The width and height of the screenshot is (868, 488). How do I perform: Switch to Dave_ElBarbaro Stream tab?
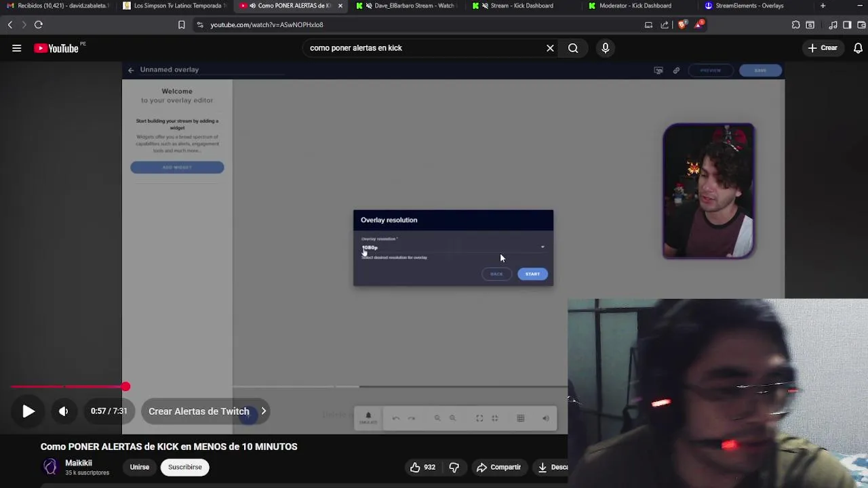[407, 5]
